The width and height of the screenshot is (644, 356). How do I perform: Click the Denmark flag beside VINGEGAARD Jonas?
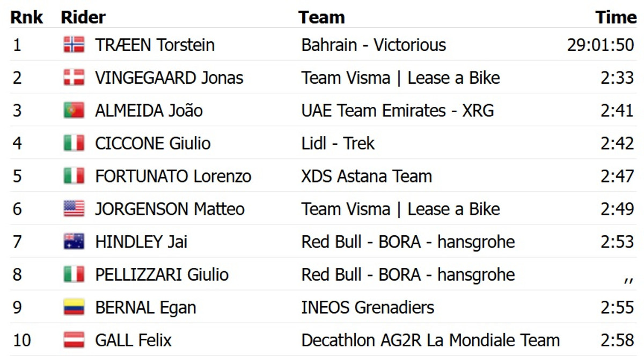coord(74,78)
